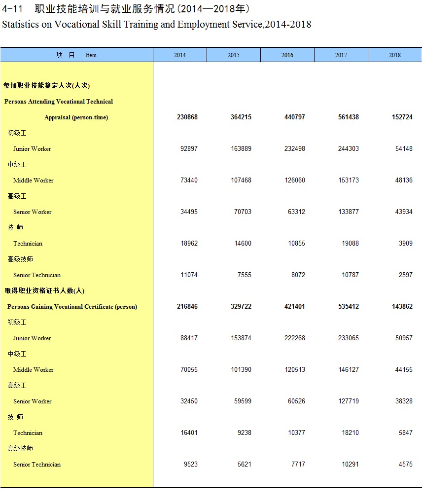Click the value 153874

[241, 338]
